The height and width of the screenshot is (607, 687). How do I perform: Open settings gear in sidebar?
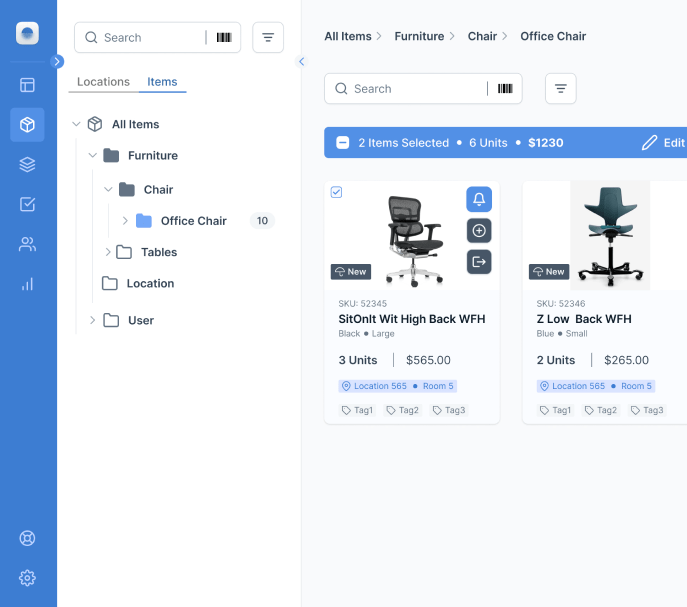click(x=27, y=578)
